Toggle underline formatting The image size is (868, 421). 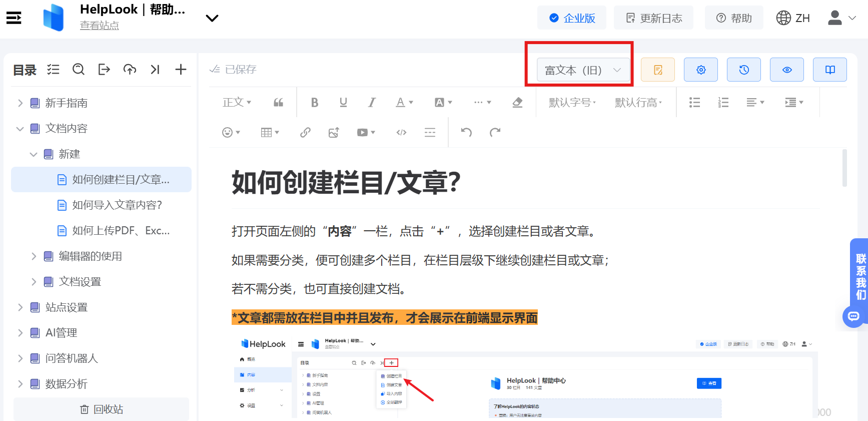[x=343, y=103]
